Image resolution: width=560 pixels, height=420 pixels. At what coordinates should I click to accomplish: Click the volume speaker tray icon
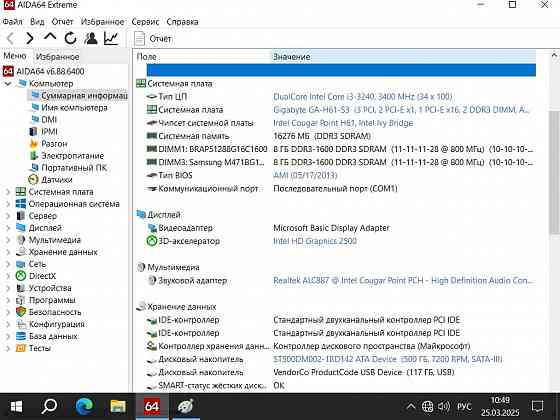[x=444, y=406]
